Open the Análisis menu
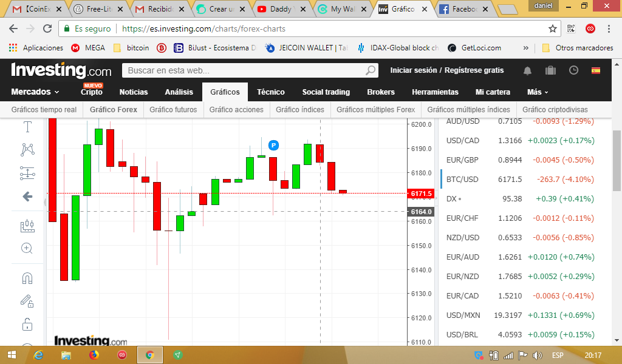The height and width of the screenshot is (364, 622). pos(179,92)
